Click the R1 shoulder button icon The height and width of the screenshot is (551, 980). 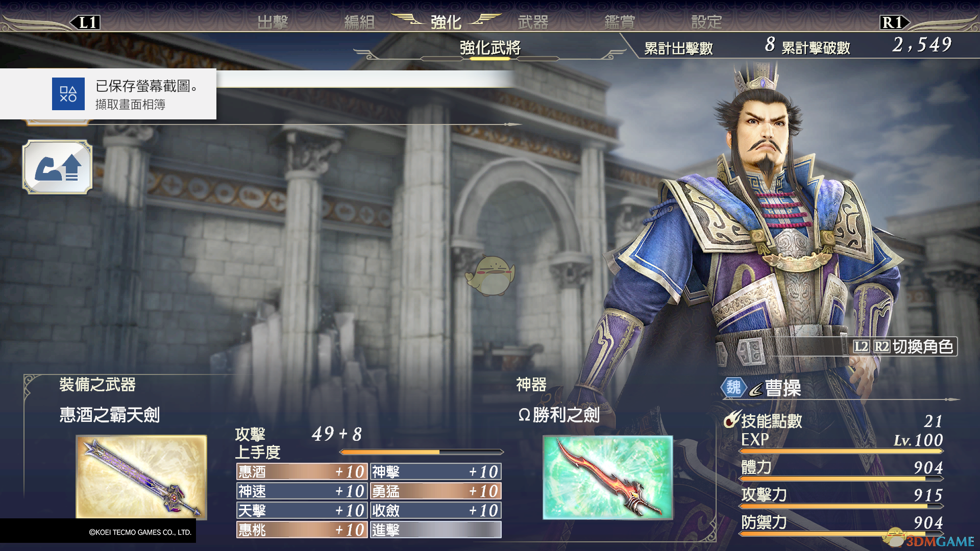(894, 22)
